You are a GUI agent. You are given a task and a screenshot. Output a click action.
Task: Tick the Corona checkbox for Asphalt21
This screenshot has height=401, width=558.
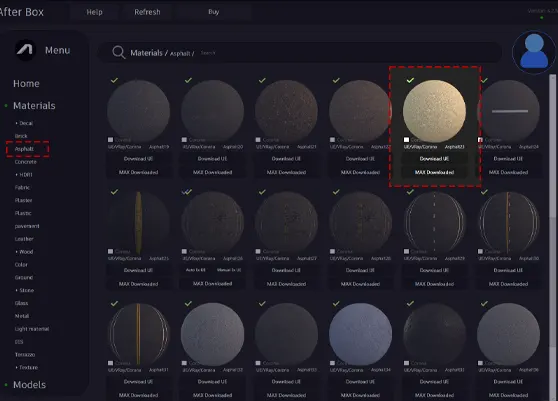(258, 140)
